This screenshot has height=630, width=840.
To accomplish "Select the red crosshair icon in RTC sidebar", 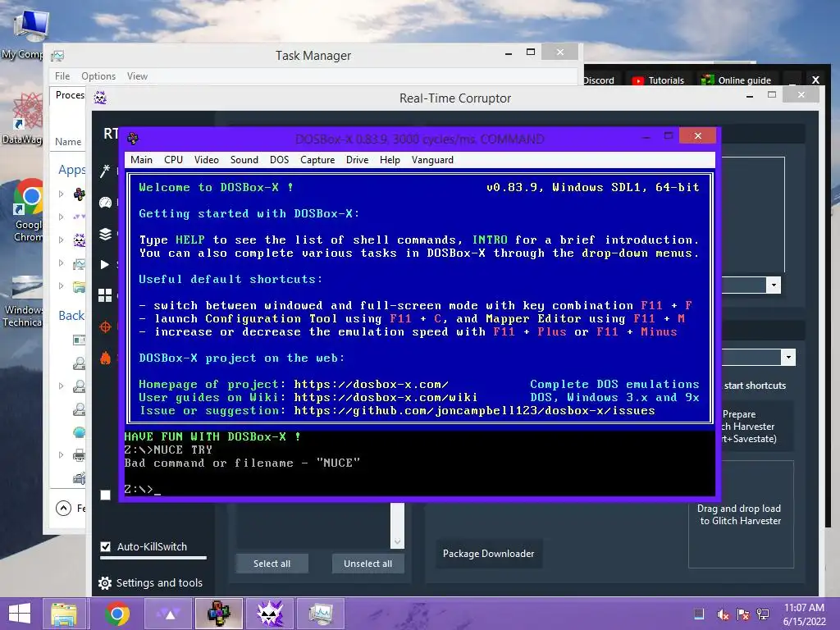I will (105, 326).
